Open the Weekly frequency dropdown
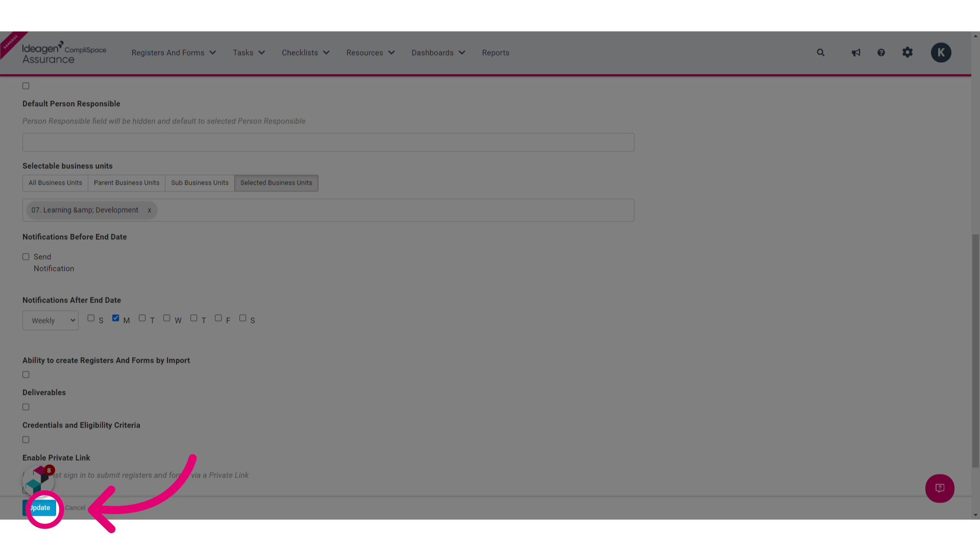The image size is (980, 551). (x=51, y=320)
